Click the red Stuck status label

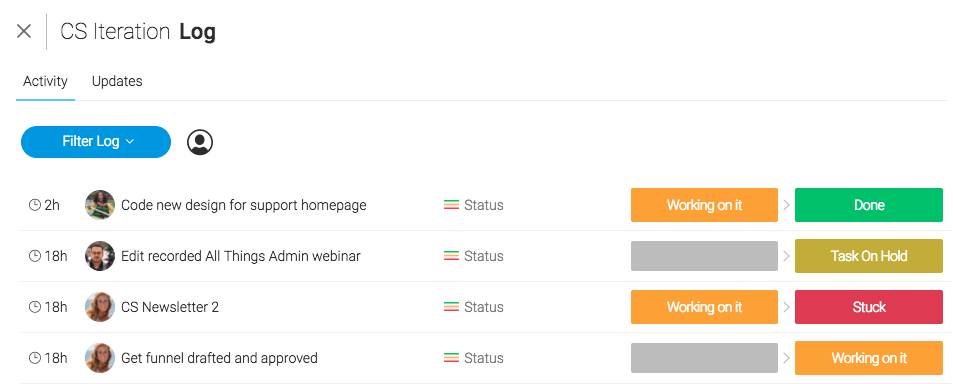click(x=869, y=307)
